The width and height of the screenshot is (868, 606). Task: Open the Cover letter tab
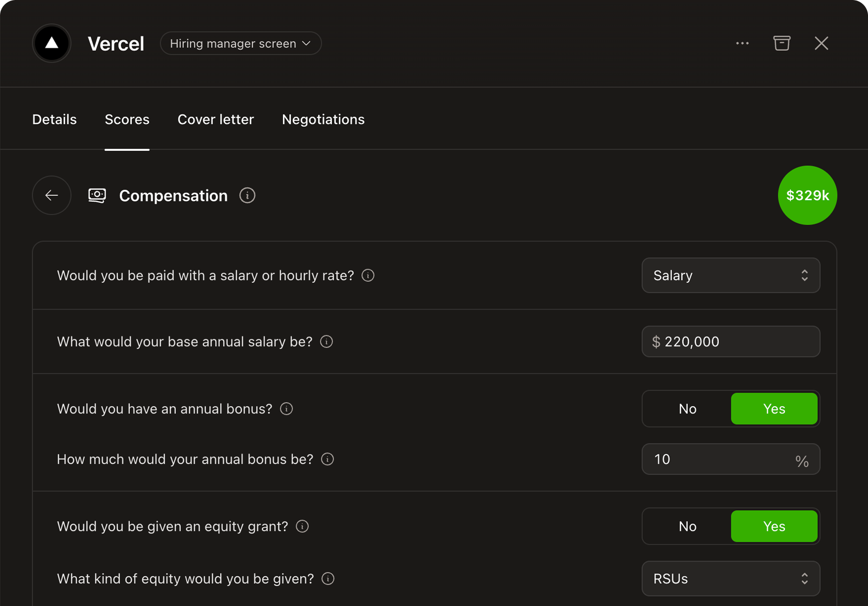[x=215, y=119]
